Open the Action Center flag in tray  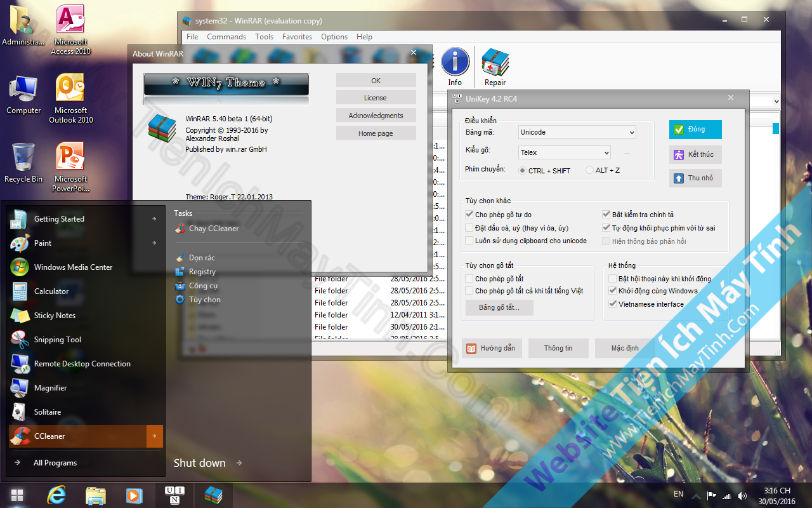point(711,495)
